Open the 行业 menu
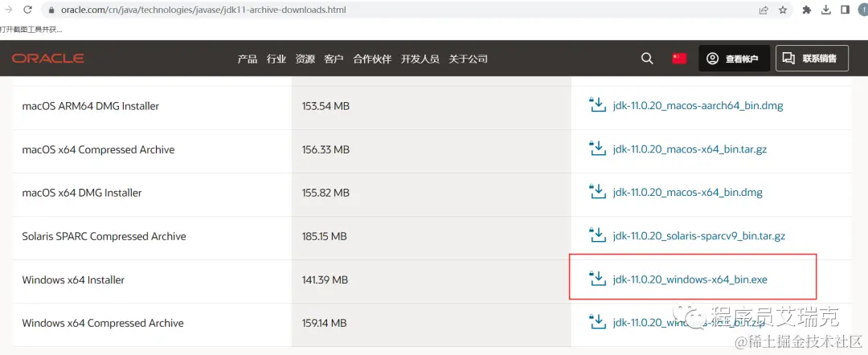Image resolution: width=868 pixels, height=355 pixels. (276, 59)
